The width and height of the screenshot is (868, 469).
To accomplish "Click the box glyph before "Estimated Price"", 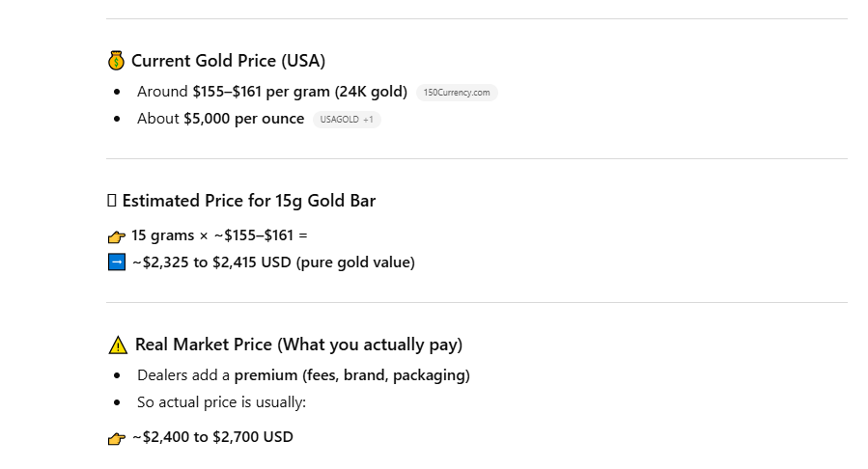I will pyautogui.click(x=112, y=201).
